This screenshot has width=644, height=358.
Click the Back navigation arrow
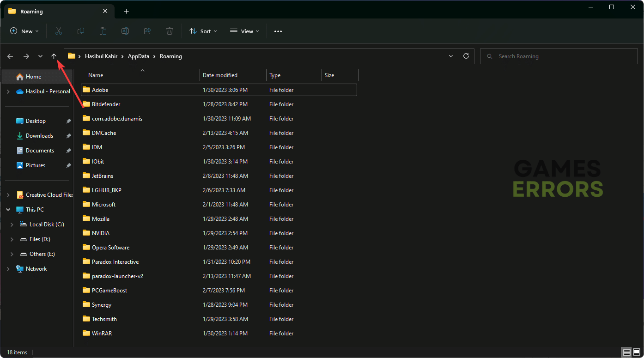10,56
